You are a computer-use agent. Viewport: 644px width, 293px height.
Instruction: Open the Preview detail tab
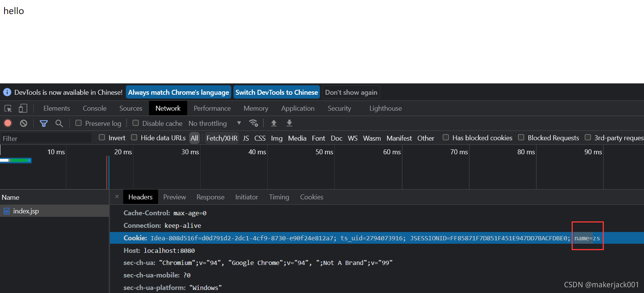click(174, 197)
